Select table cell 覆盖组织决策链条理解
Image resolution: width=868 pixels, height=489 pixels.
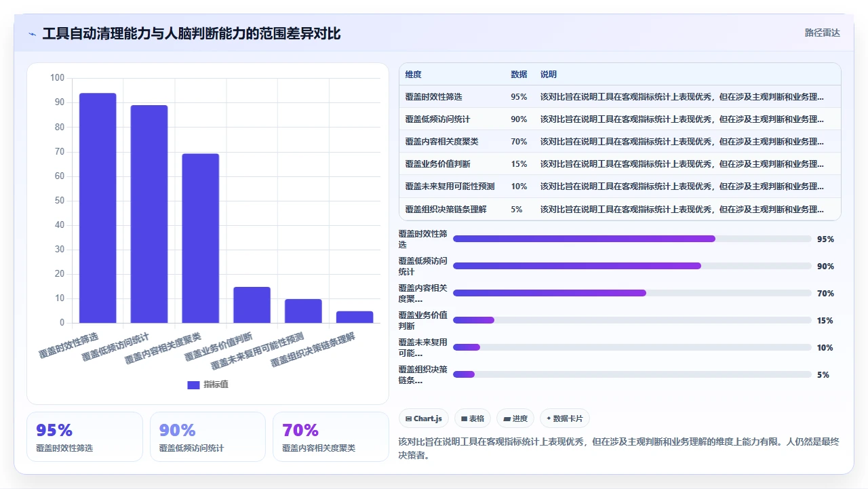coord(446,210)
